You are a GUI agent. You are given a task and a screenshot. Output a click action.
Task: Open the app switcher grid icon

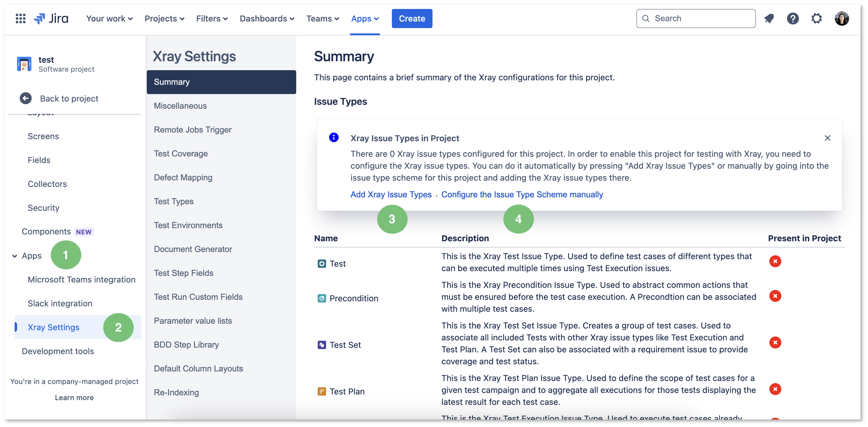(21, 19)
